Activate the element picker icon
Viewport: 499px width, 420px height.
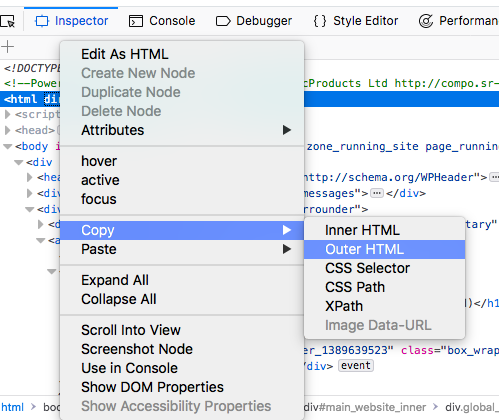[7, 21]
